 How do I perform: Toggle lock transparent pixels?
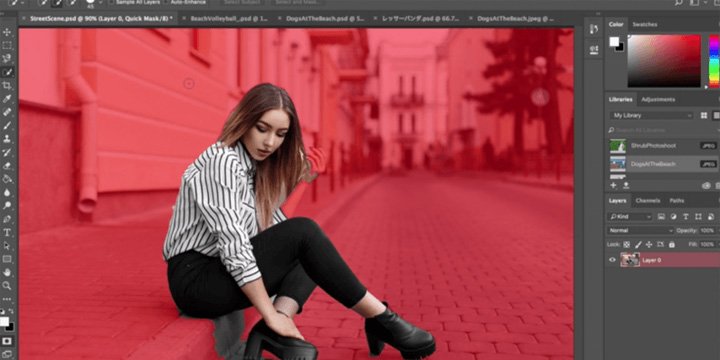(x=626, y=244)
